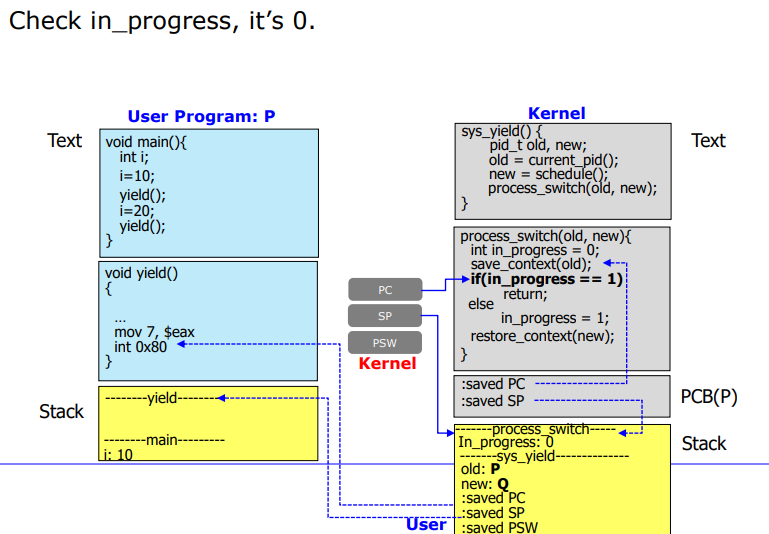Click the 'int in_progress = 0;' line
769x534 pixels.
point(535,251)
